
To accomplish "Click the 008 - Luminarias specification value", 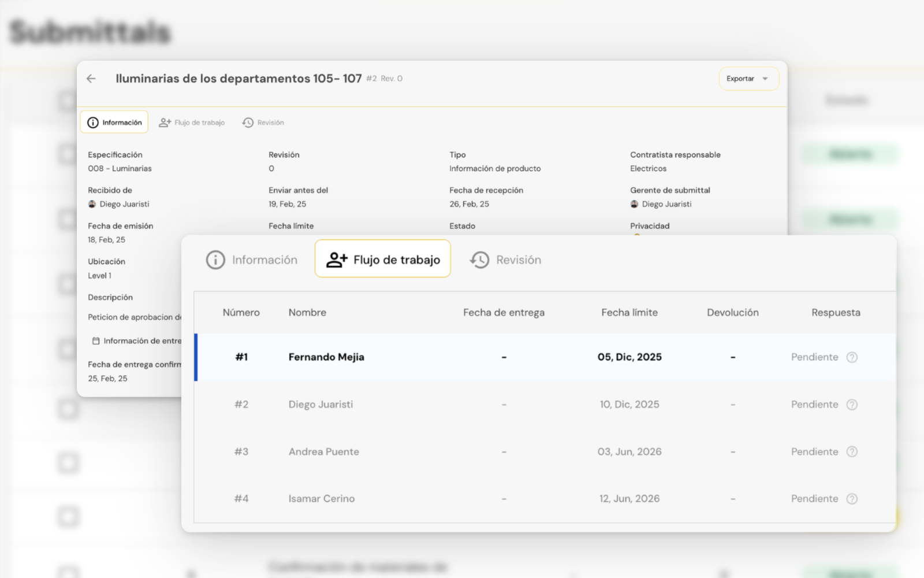I will tap(120, 169).
